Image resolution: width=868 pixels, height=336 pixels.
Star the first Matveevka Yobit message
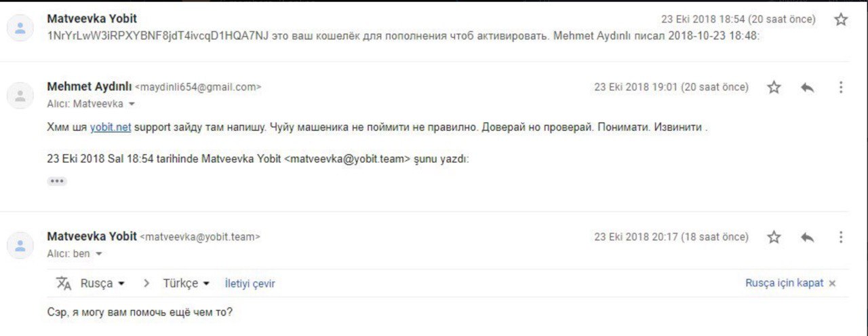(x=841, y=20)
